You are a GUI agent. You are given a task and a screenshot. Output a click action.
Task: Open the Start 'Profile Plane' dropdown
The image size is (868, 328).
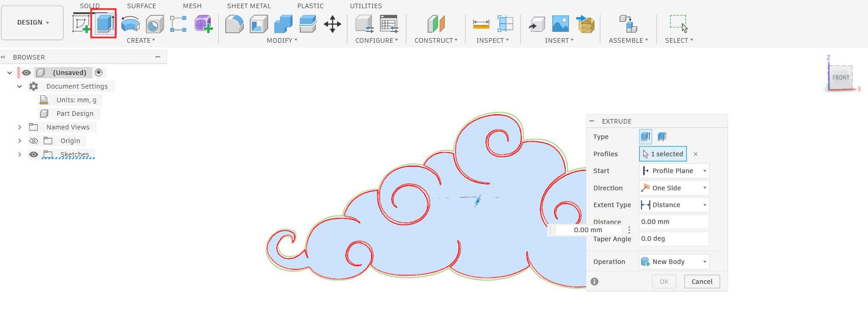674,171
